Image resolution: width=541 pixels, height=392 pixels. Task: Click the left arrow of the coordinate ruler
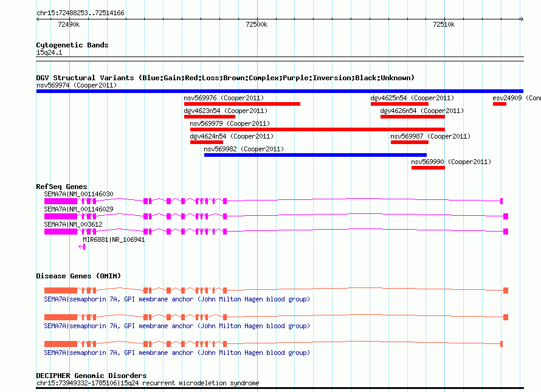(x=38, y=19)
